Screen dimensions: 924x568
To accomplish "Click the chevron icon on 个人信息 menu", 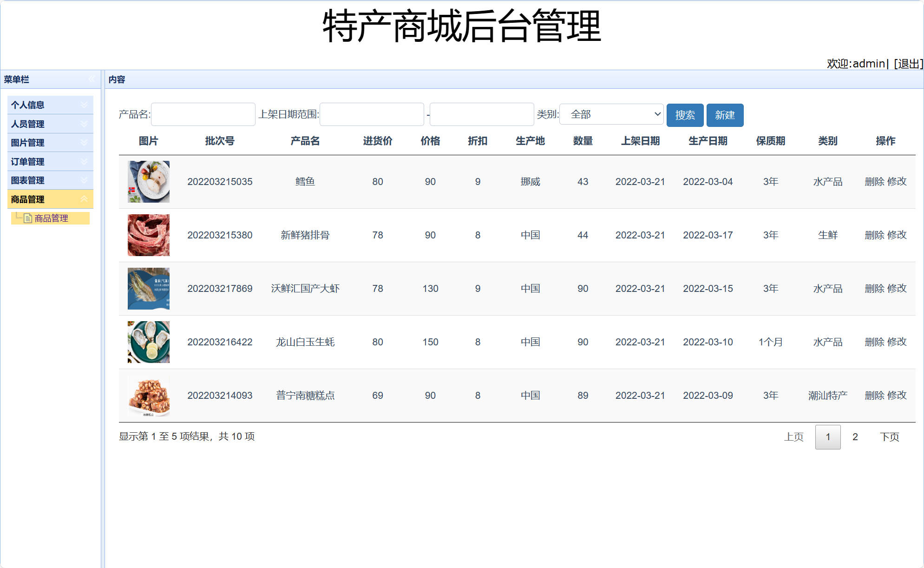I will point(84,105).
